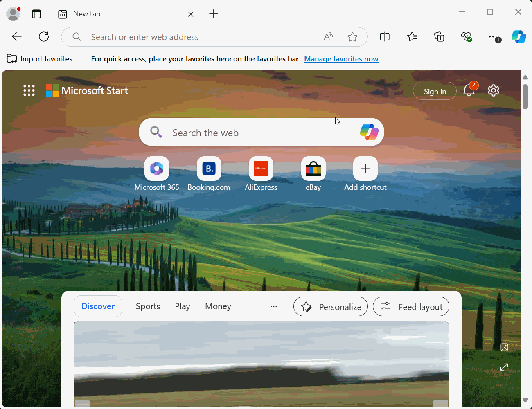Click the Personalize button
Image resolution: width=532 pixels, height=409 pixels.
(x=331, y=307)
